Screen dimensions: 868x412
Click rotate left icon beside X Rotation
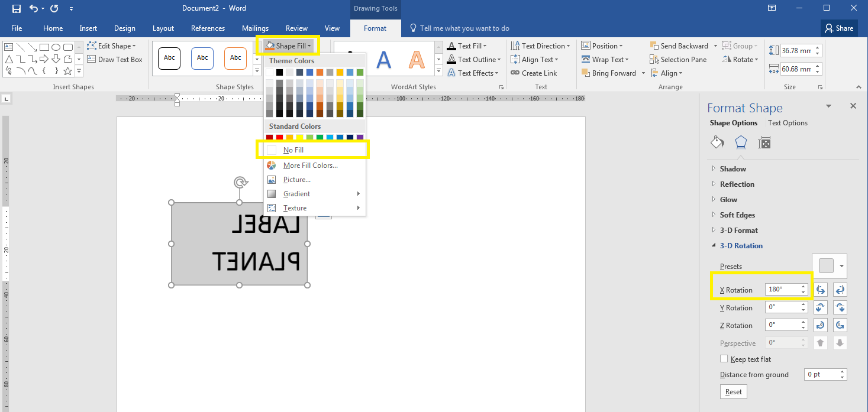(x=820, y=290)
